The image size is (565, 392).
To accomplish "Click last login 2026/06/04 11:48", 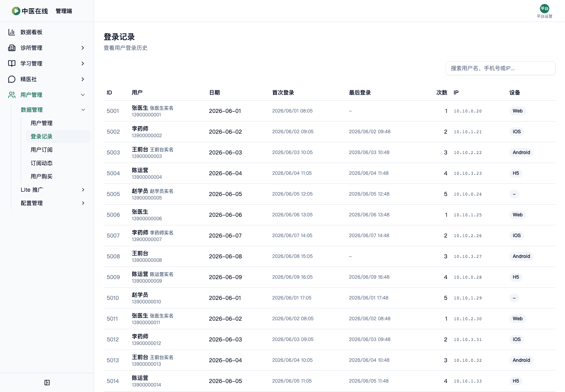I will (x=369, y=173).
